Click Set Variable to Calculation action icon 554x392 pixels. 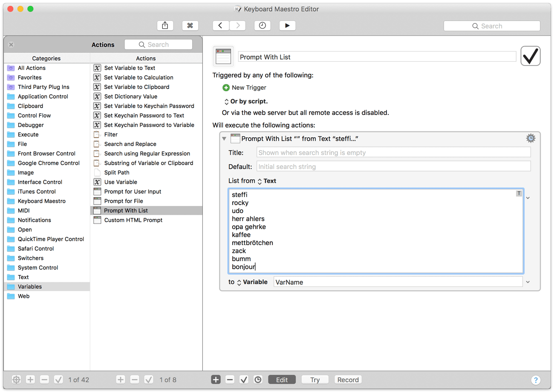click(97, 77)
